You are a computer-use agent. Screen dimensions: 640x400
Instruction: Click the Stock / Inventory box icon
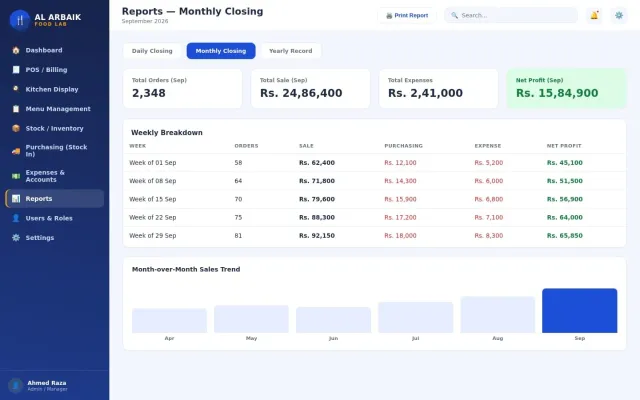[x=16, y=128]
